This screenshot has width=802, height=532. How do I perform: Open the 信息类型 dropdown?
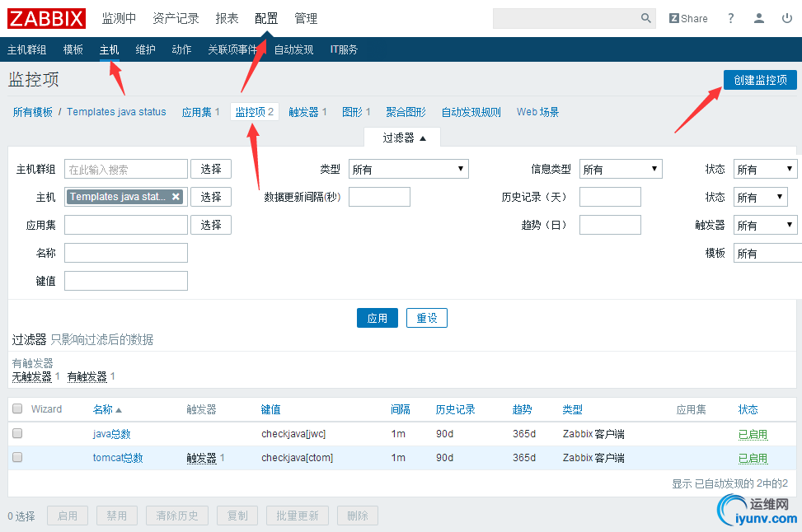point(621,169)
